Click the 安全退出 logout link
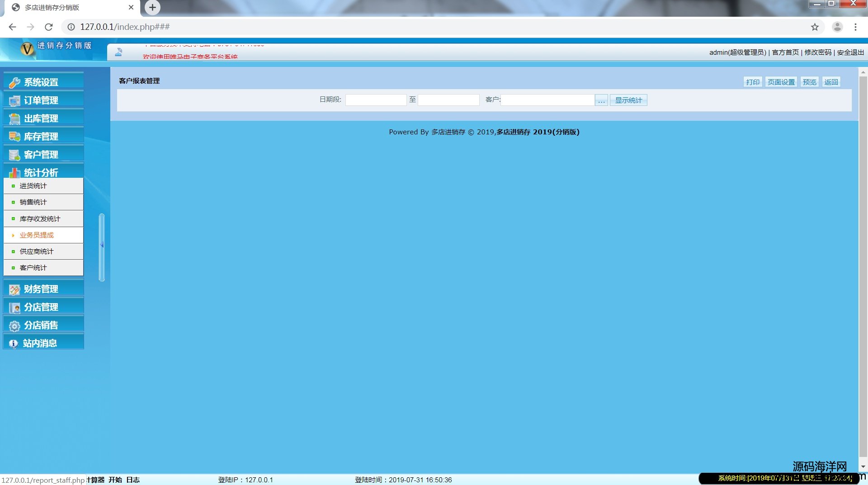Image resolution: width=868 pixels, height=485 pixels. coord(850,52)
